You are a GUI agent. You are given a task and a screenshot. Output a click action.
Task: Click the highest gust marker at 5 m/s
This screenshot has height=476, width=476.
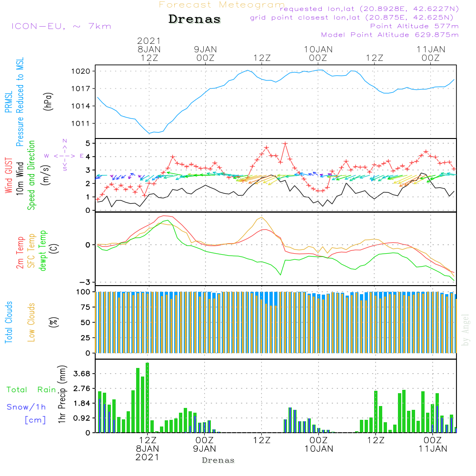pyautogui.click(x=285, y=143)
